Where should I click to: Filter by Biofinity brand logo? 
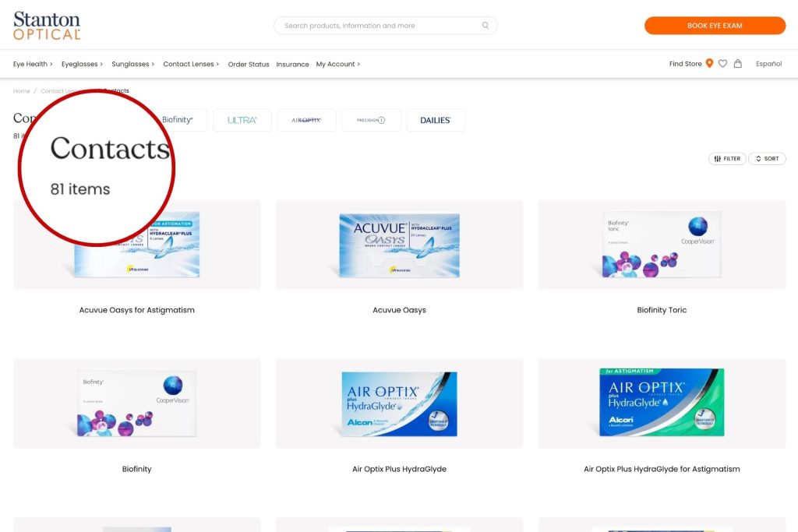pyautogui.click(x=178, y=120)
